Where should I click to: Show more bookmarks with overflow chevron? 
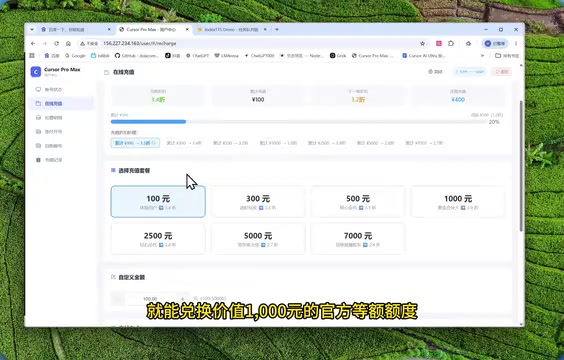coord(482,56)
